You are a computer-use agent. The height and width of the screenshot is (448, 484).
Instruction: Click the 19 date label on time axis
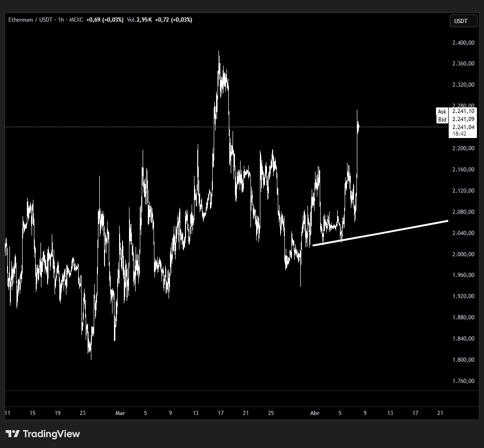pos(57,413)
